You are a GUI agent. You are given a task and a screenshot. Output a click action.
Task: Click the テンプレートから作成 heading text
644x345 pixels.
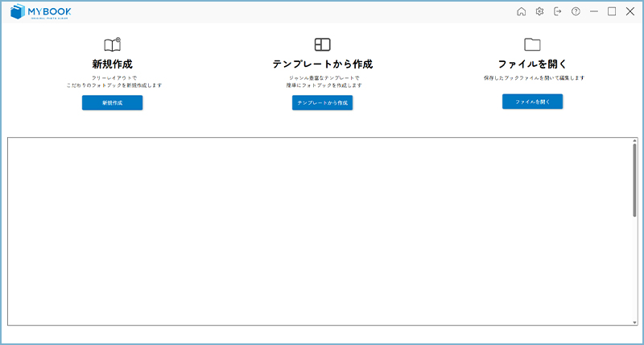coord(323,64)
